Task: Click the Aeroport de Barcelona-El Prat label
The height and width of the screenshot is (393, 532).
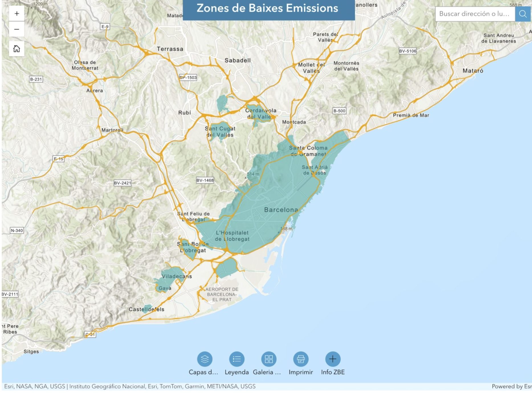Action: coord(222,294)
